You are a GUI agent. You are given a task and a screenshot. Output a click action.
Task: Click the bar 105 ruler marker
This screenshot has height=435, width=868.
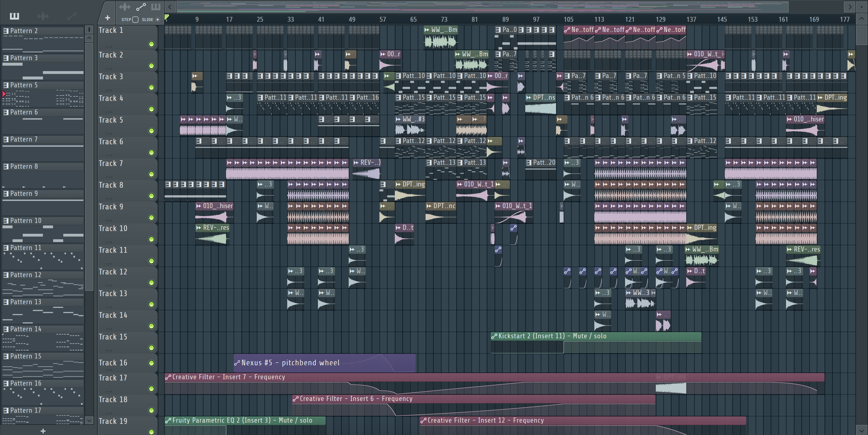(x=568, y=20)
